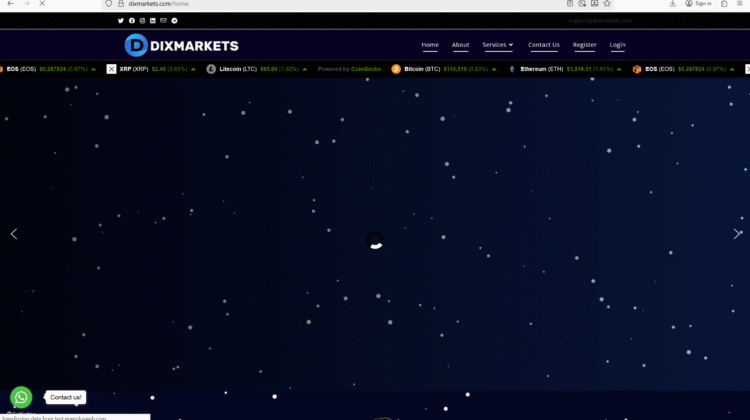Open the Telegram social icon

coord(175,20)
